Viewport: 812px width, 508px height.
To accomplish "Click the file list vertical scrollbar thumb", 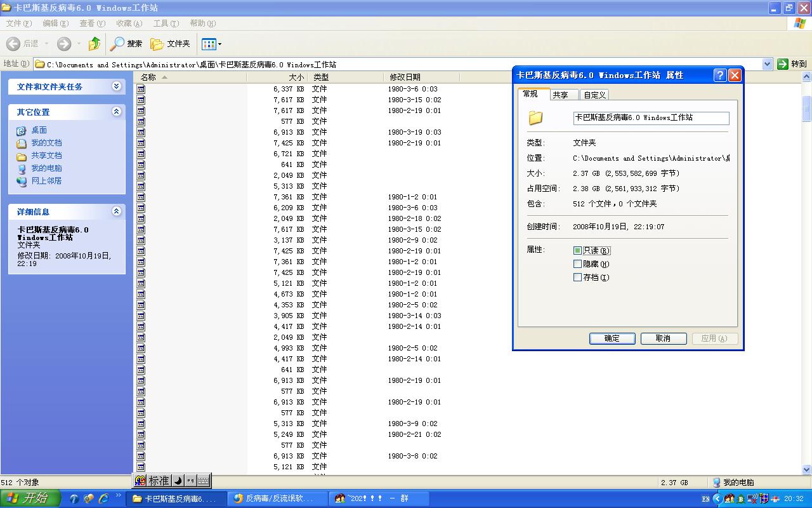I will point(807,108).
